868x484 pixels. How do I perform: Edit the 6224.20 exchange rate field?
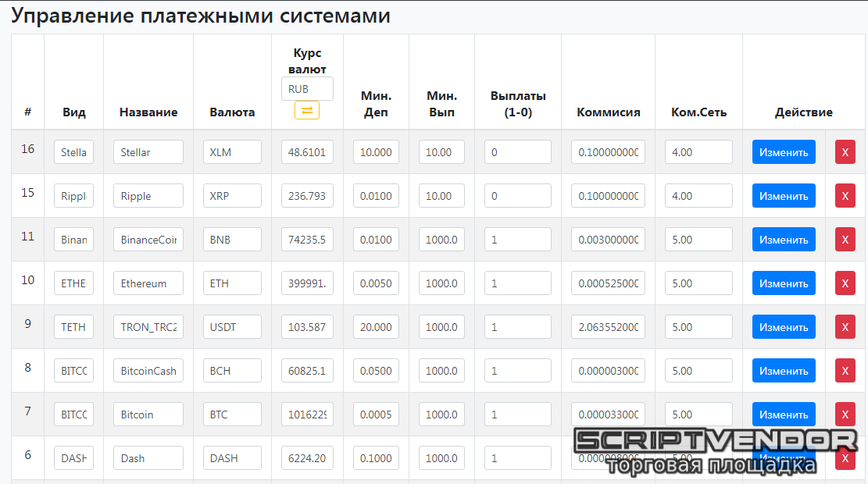(307, 458)
